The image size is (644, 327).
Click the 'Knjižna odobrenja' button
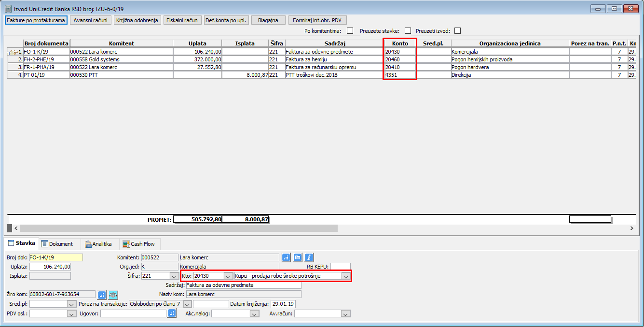pos(137,20)
